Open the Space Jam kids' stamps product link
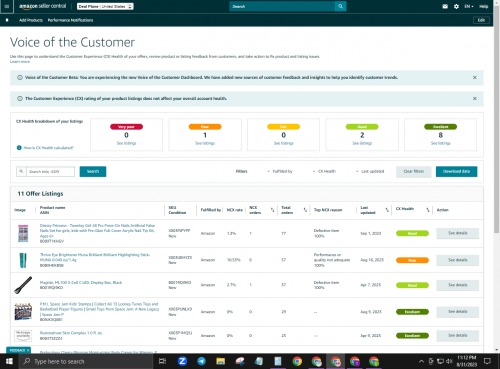 (x=99, y=309)
